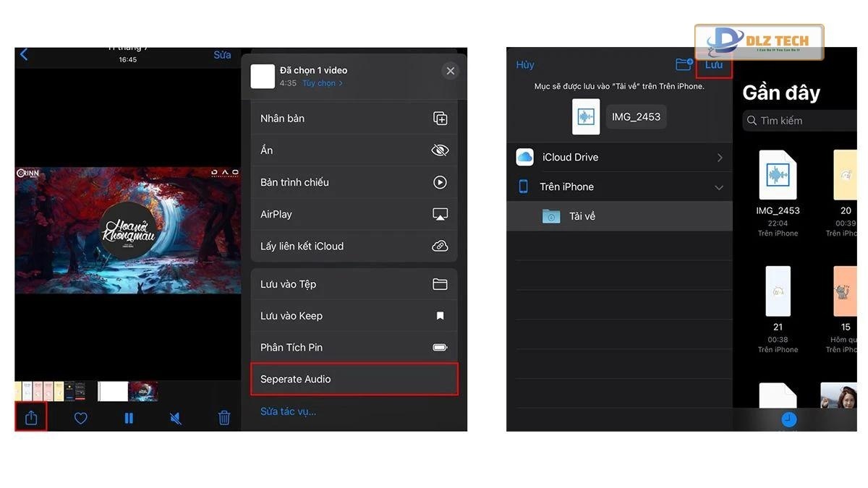Tap Lấy liên kết iCloud
Image resolution: width=868 pixels, height=488 pixels.
(x=354, y=246)
